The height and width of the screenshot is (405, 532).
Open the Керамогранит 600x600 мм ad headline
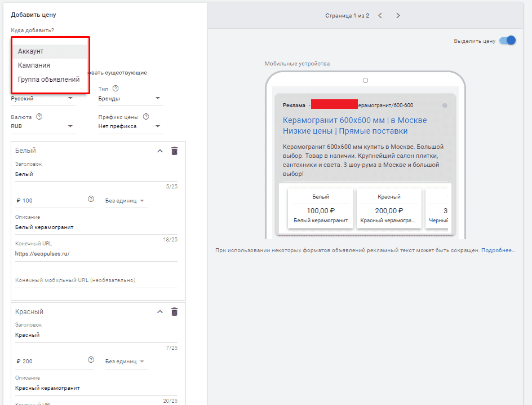pos(354,126)
